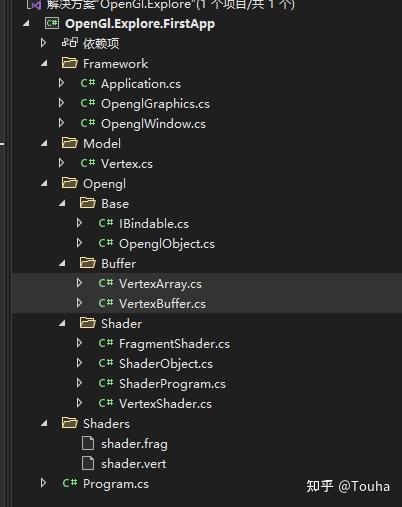Screen dimensions: 402x507
Task: Click the file icon of shader.frag
Action: 88,444
